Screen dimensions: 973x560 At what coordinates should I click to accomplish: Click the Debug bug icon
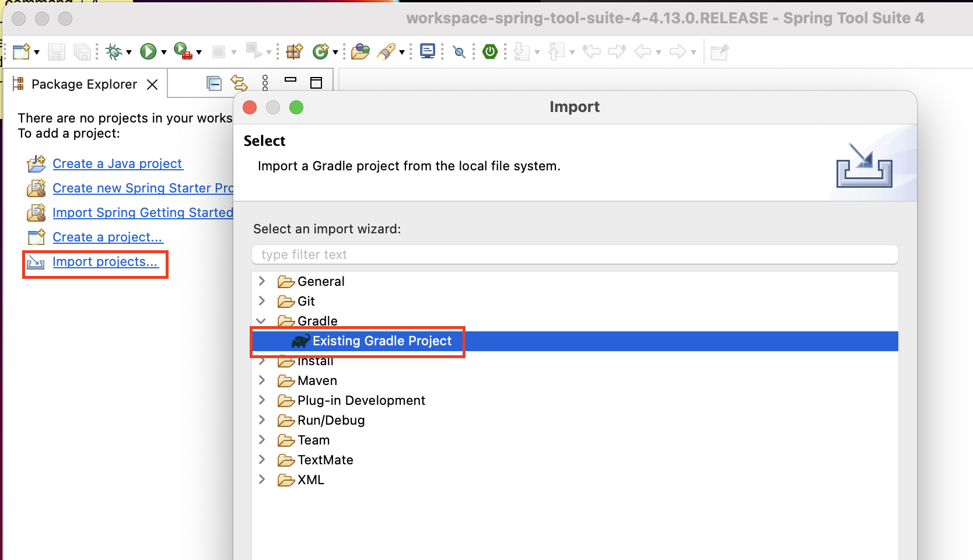114,52
